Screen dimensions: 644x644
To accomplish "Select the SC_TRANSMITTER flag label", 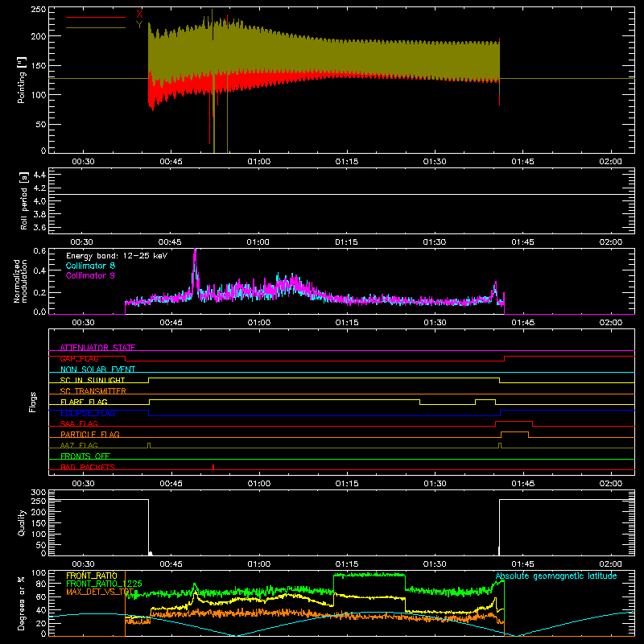I will point(93,390).
